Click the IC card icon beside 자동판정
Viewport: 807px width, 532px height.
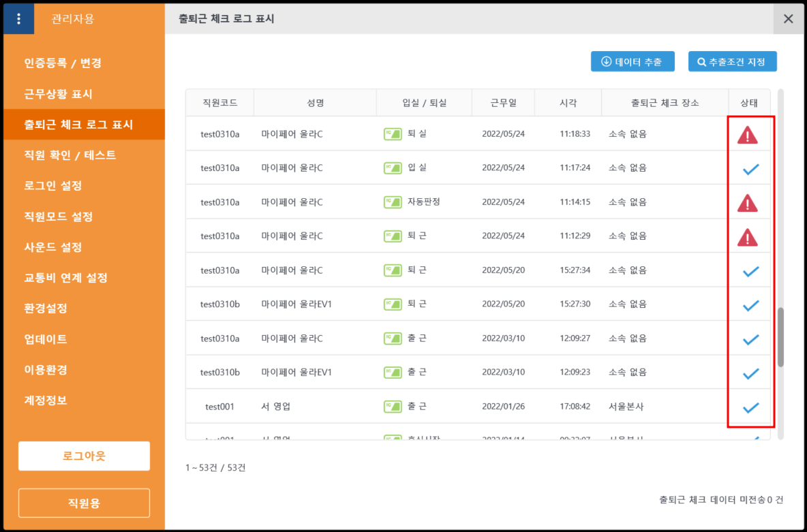click(393, 202)
